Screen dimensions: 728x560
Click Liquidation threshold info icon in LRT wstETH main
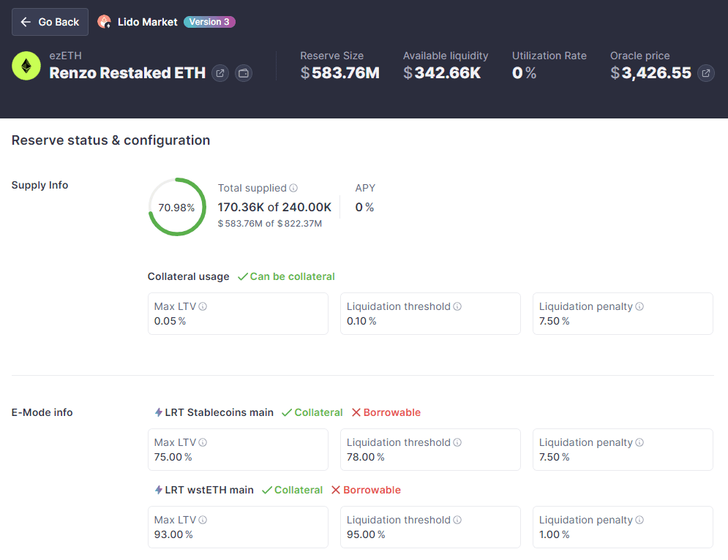pyautogui.click(x=457, y=520)
